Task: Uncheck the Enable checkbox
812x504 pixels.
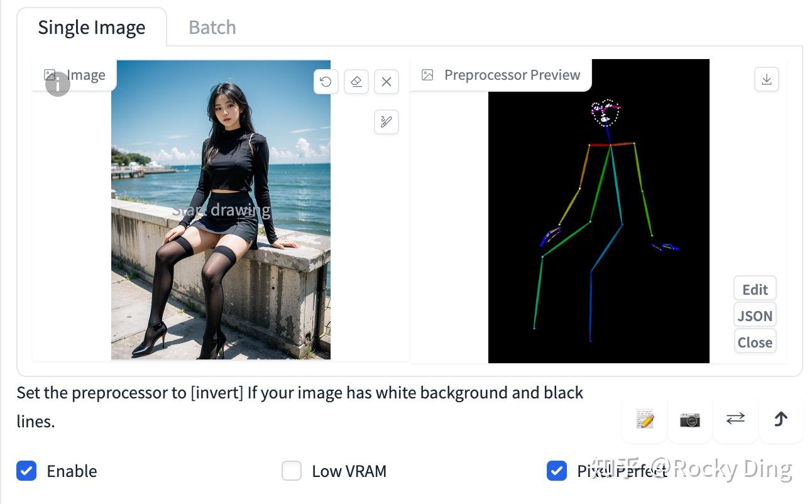Action: point(26,470)
